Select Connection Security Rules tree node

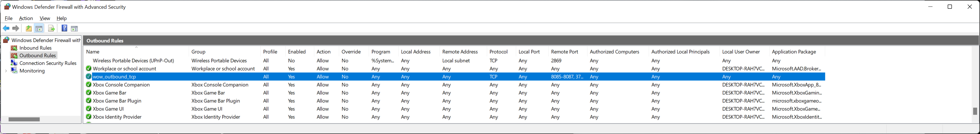click(x=47, y=63)
